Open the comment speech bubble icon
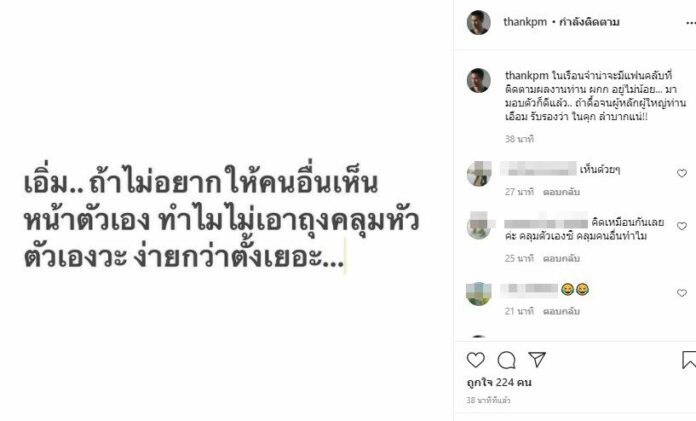 tap(506, 360)
